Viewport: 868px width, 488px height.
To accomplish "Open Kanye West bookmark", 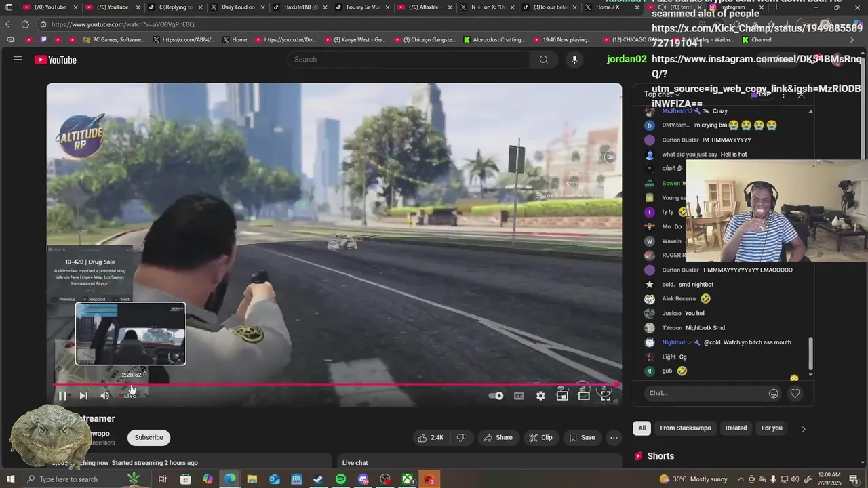I will 355,40.
